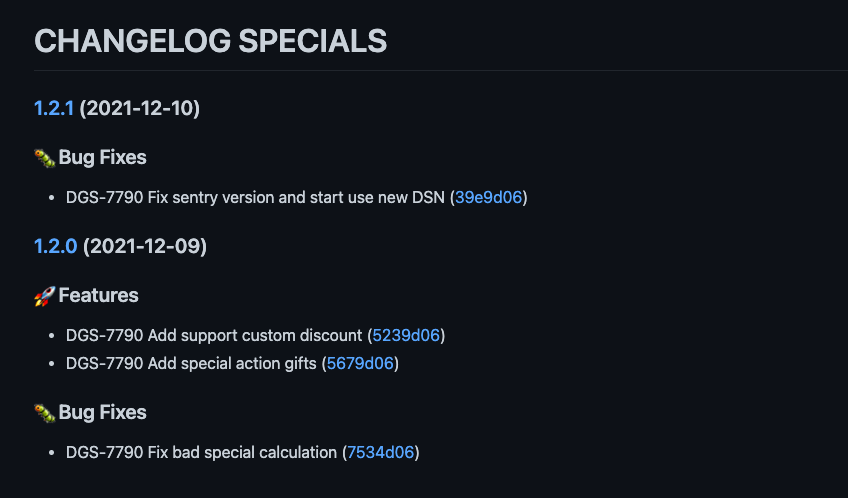Click the CHANGELOG SPECIALS heading
The image size is (848, 498).
pos(210,41)
